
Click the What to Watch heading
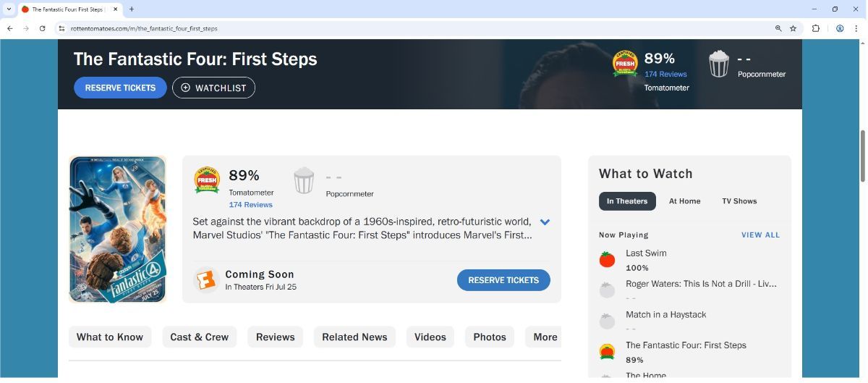pos(646,174)
